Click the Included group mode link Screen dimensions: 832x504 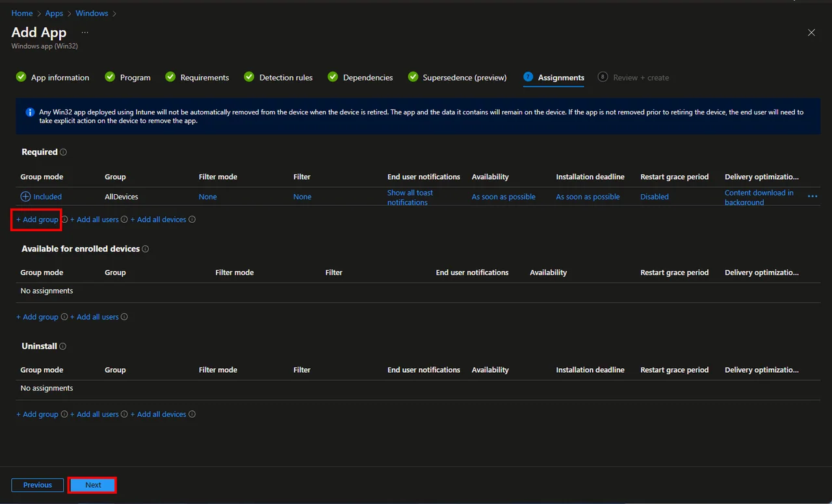pyautogui.click(x=47, y=197)
